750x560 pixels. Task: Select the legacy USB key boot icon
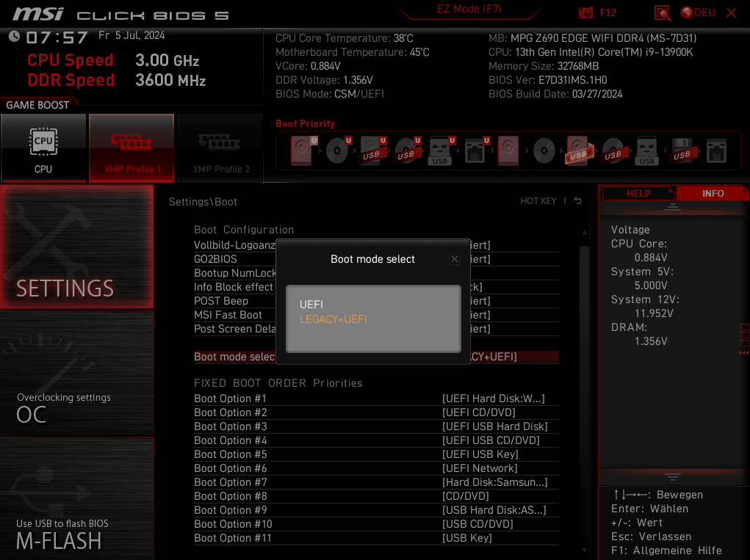coord(646,150)
